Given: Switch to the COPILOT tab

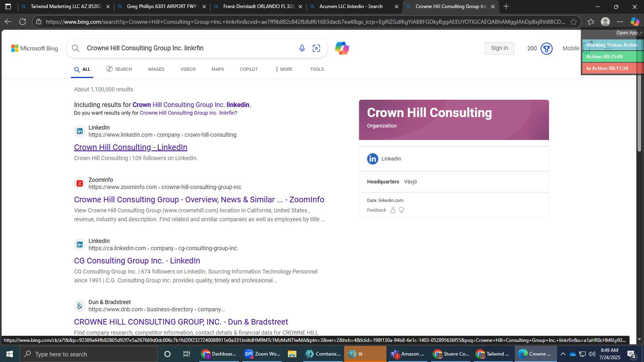Looking at the screenshot, I should (x=249, y=69).
